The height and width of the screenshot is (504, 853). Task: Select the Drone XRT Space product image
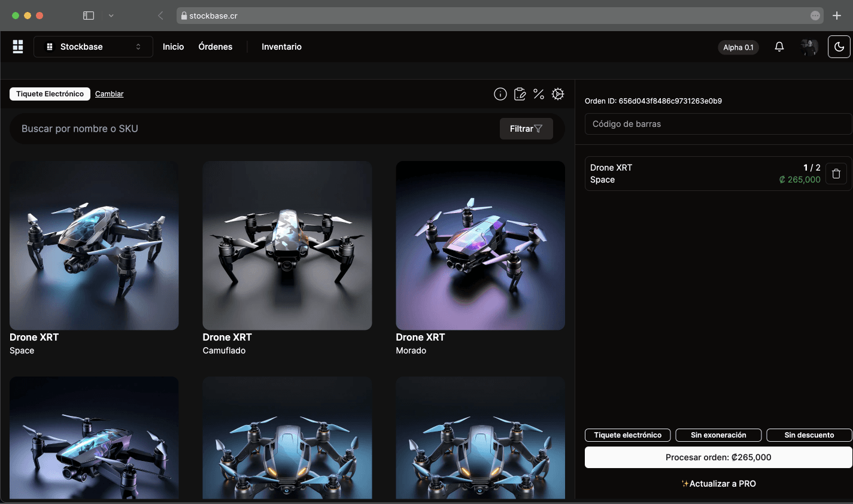pos(94,245)
